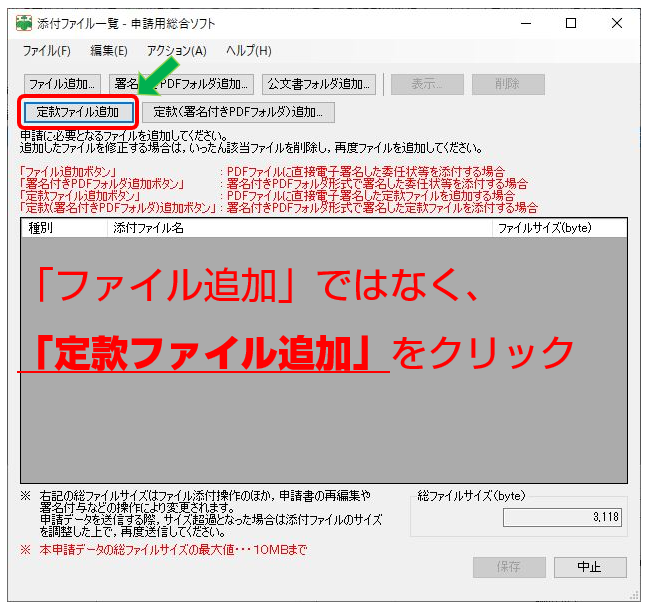
Task: Open the アクション(A) menu
Action: [x=176, y=51]
